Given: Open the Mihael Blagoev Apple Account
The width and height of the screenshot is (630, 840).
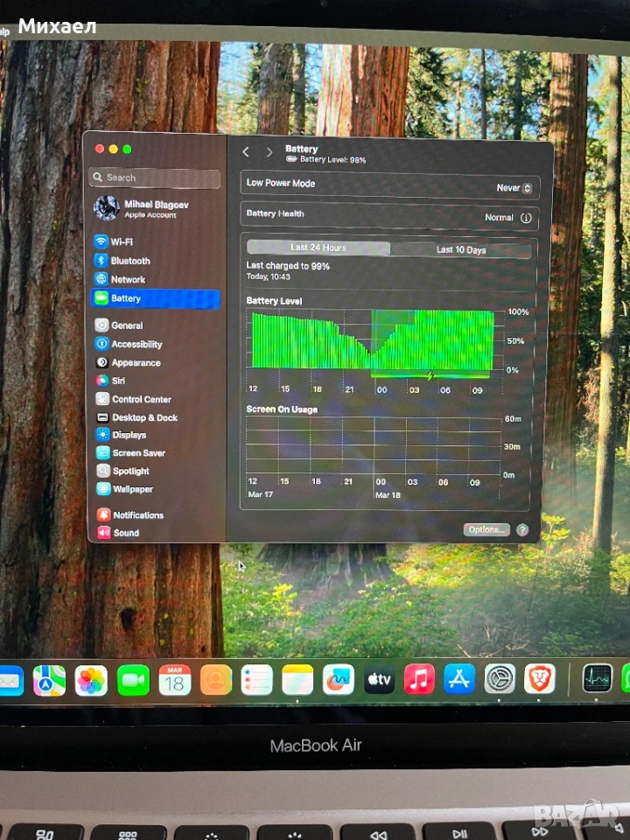Looking at the screenshot, I should coord(154,208).
